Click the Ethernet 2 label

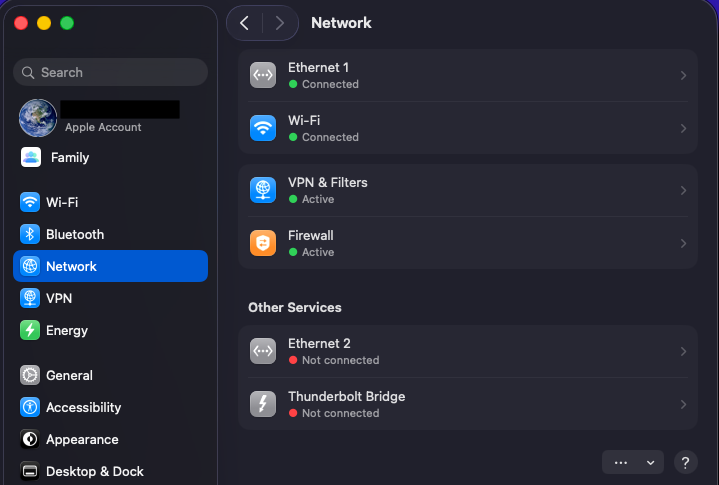click(x=319, y=343)
